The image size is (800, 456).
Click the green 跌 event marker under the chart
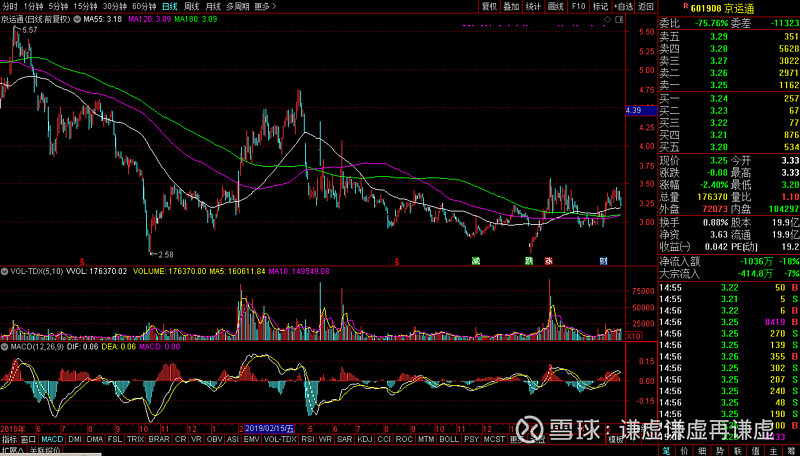[x=530, y=261]
